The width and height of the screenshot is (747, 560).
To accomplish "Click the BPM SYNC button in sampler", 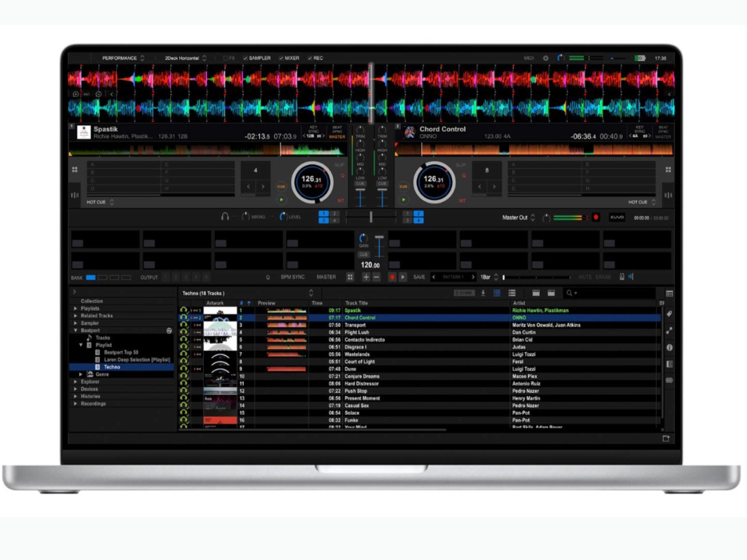I will coord(292,277).
